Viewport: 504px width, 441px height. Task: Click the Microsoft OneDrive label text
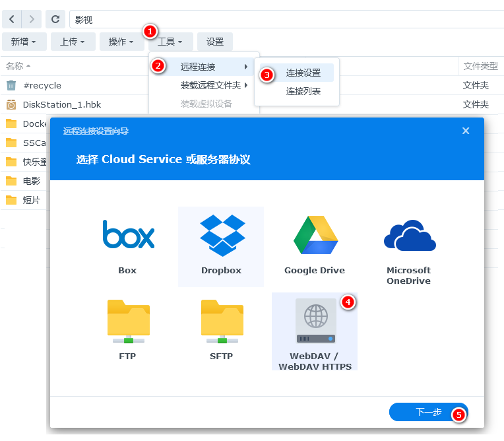408,275
